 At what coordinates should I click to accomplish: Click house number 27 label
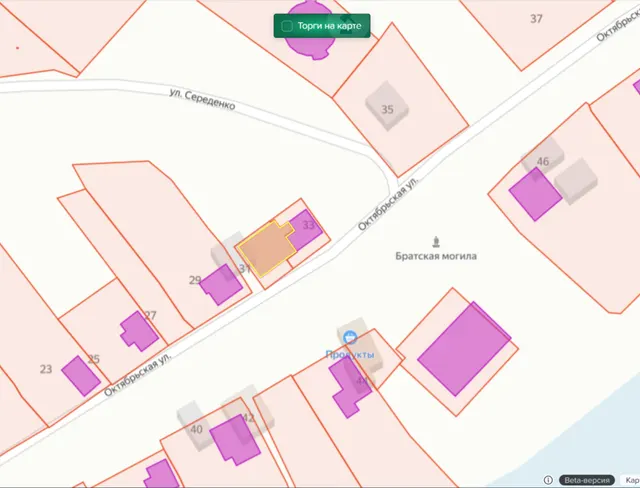point(151,315)
